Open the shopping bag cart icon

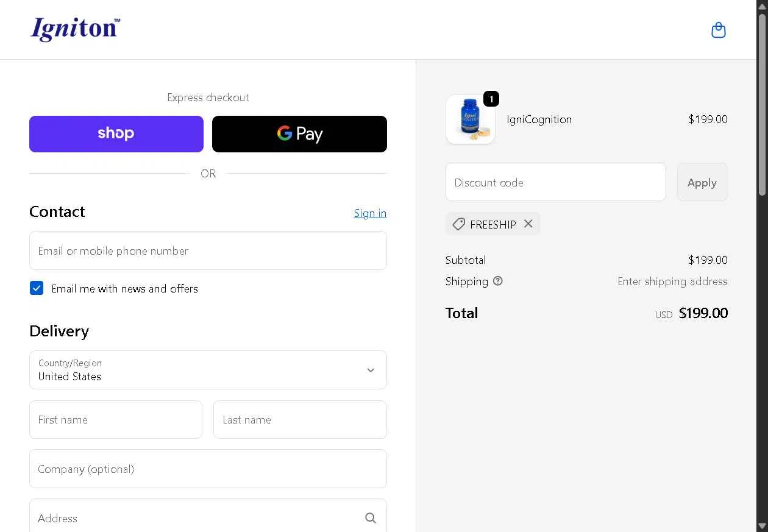click(x=719, y=30)
